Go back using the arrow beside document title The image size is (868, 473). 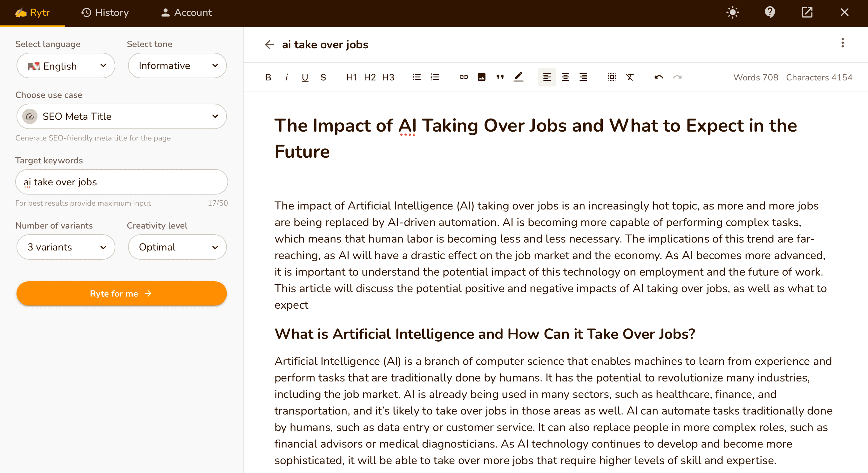[x=269, y=45]
